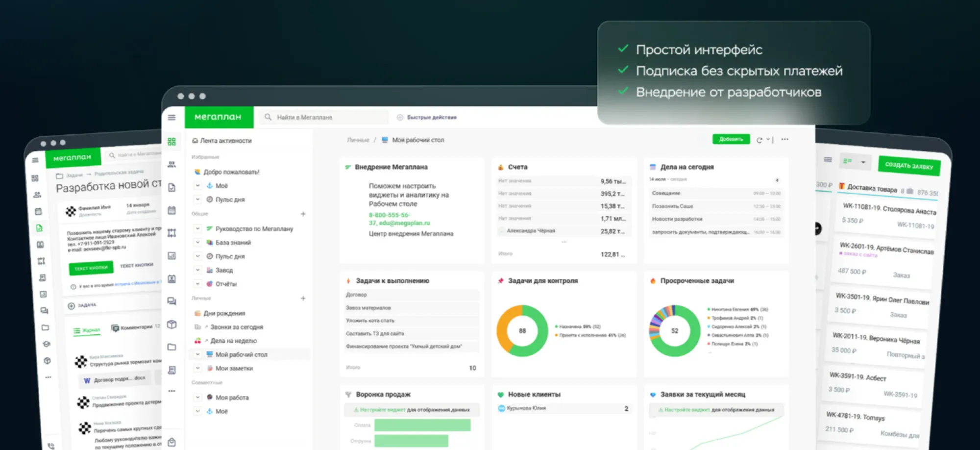Click the green kanban view icon in the right window

[x=847, y=161]
